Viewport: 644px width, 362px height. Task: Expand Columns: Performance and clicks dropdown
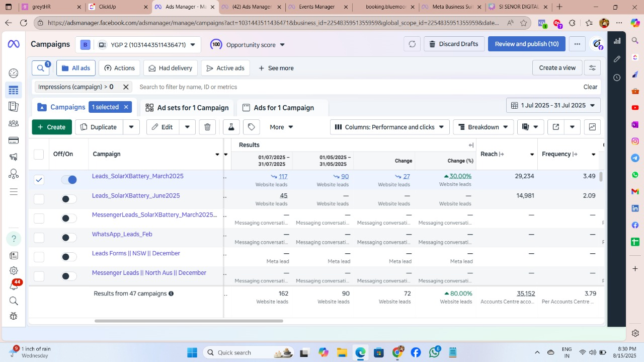[x=389, y=127]
